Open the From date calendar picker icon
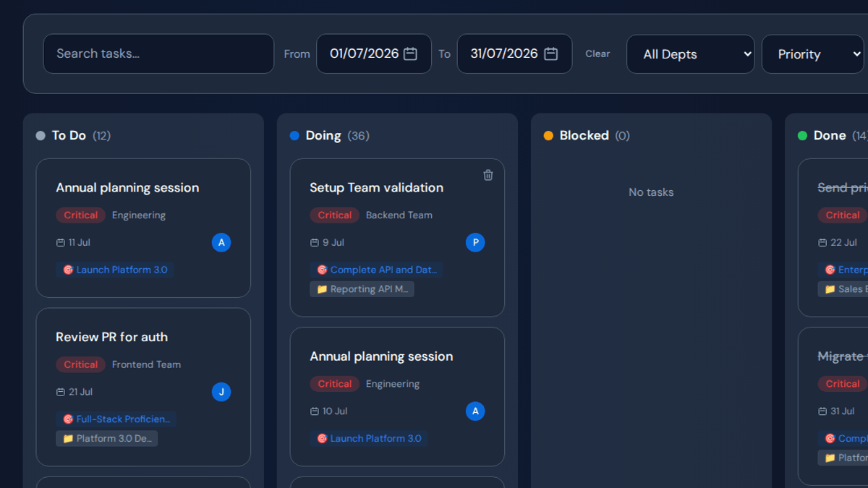Screen dimensions: 868x488 coord(410,53)
